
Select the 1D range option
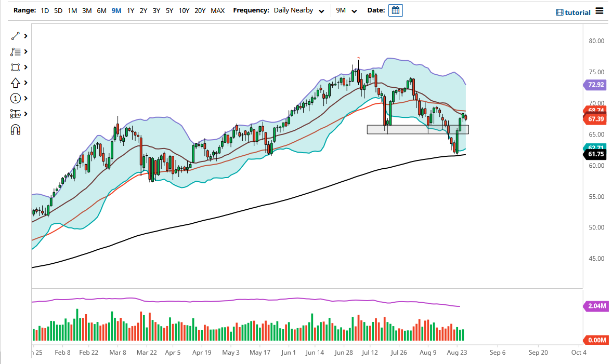coord(44,10)
